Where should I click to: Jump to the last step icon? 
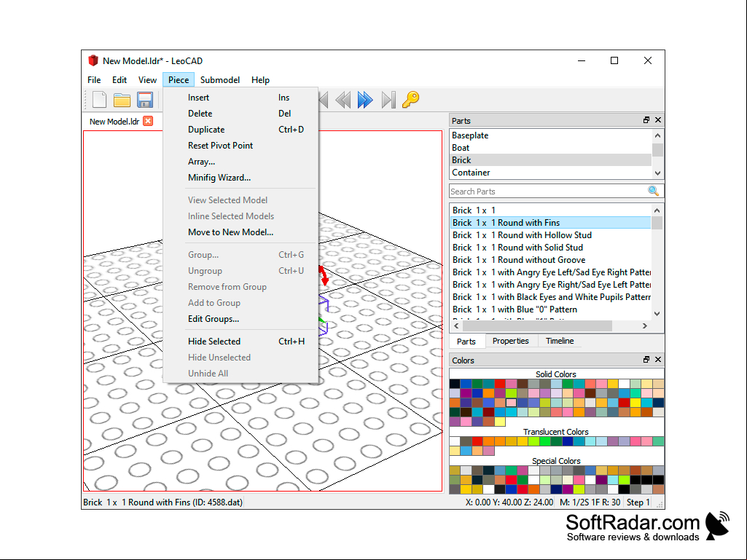pos(388,100)
